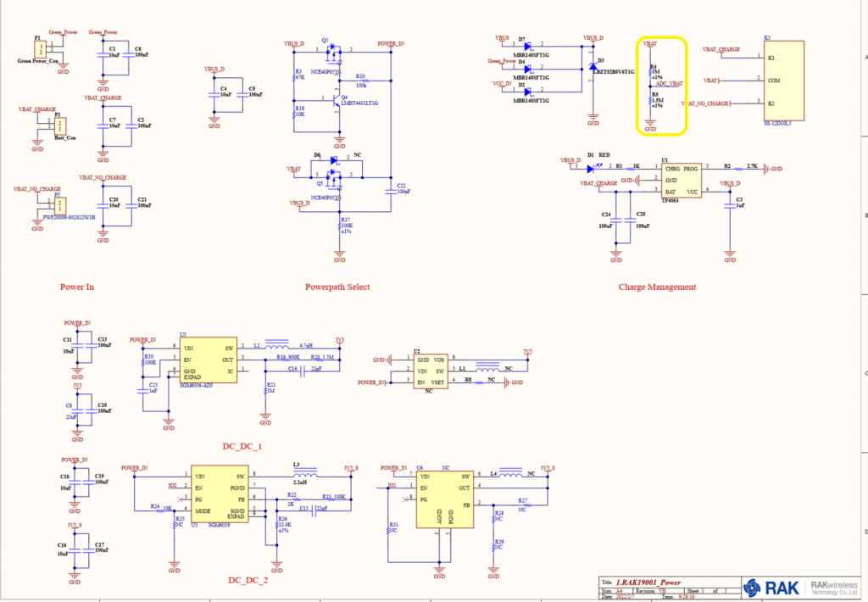Click the Power In section label
This screenshot has height=602, width=868.
[77, 287]
